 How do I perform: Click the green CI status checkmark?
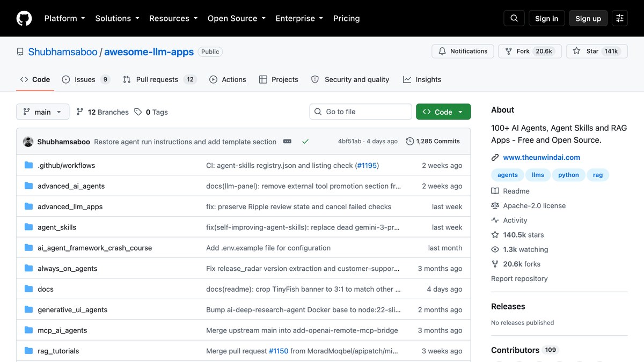(x=305, y=142)
